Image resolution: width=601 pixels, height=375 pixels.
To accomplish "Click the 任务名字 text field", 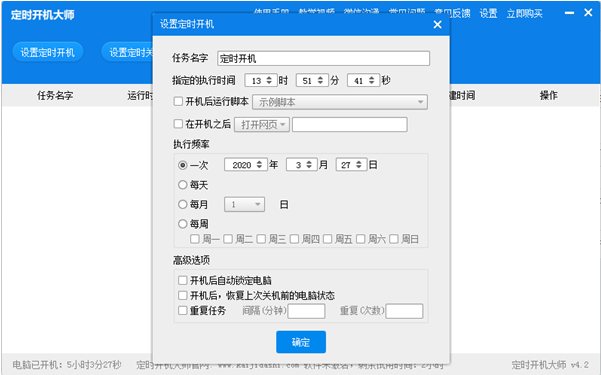I will click(323, 58).
